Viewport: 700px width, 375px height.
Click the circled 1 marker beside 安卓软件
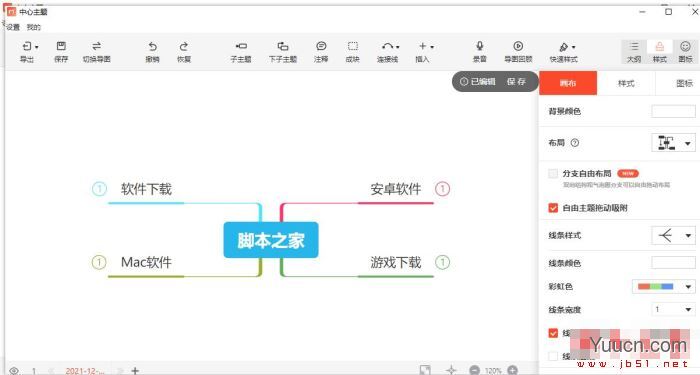pos(442,189)
